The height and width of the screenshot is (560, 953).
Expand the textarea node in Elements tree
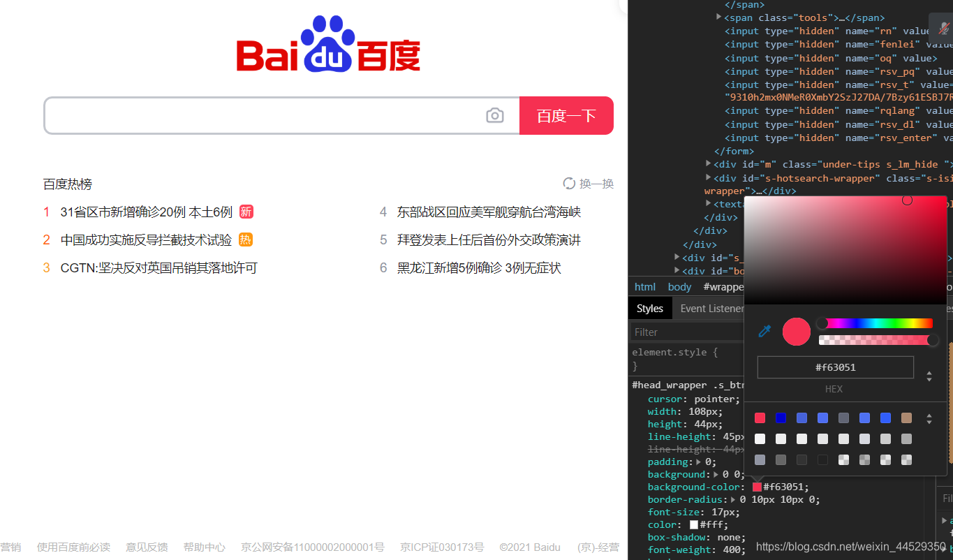click(x=709, y=203)
